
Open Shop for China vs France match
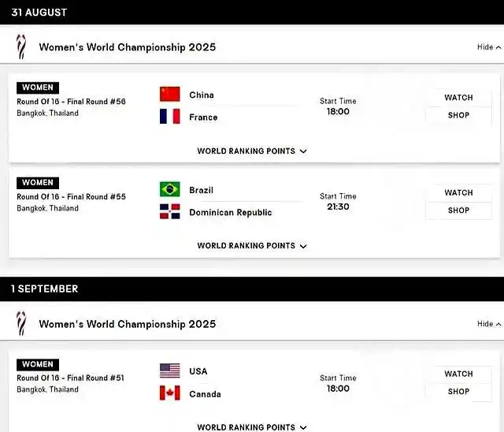[458, 115]
